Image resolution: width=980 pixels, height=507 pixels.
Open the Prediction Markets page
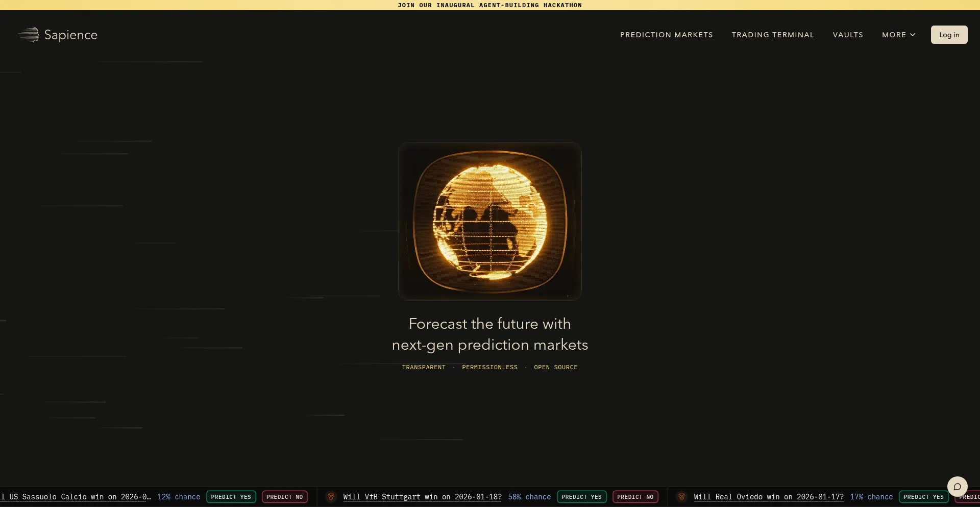pyautogui.click(x=666, y=35)
